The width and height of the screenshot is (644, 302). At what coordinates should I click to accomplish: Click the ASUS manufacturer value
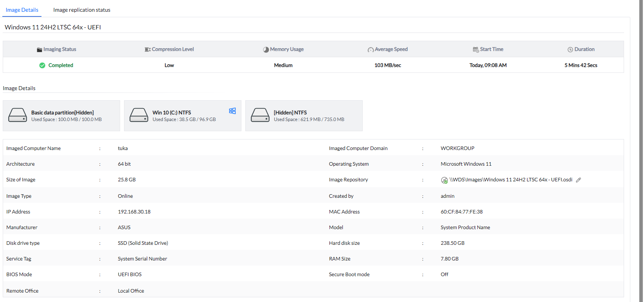124,228
